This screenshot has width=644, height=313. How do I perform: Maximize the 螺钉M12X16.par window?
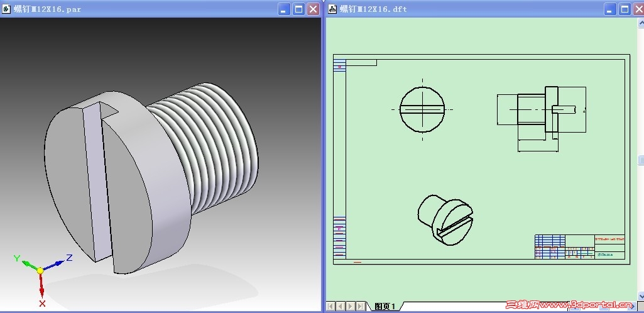click(x=298, y=9)
